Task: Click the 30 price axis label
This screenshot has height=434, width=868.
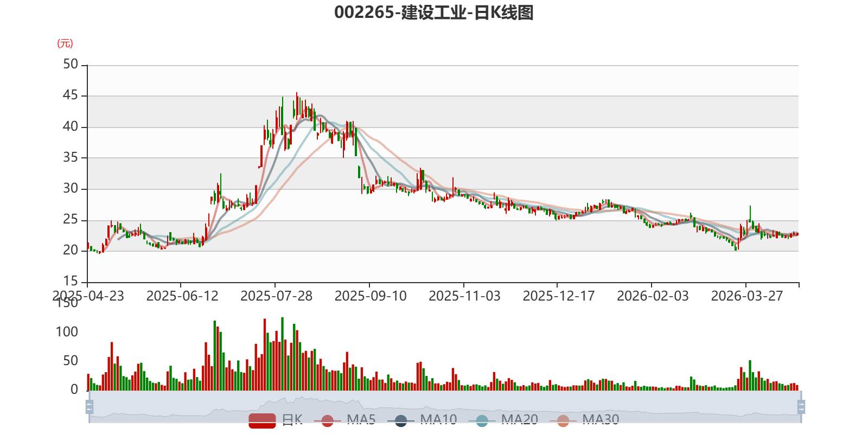Action: pyautogui.click(x=71, y=188)
